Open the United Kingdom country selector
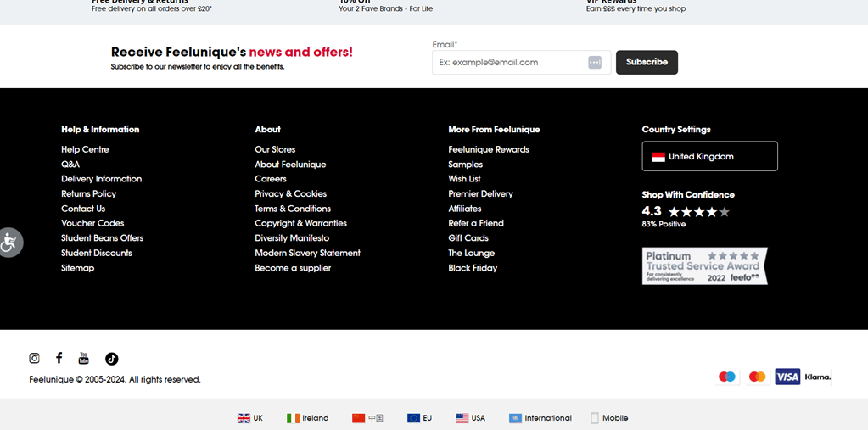 [709, 157]
